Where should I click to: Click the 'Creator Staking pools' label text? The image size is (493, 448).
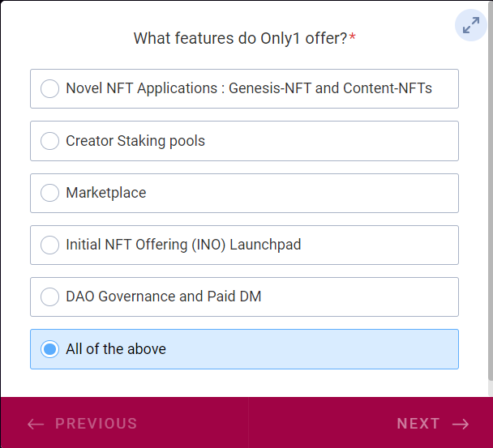click(135, 141)
